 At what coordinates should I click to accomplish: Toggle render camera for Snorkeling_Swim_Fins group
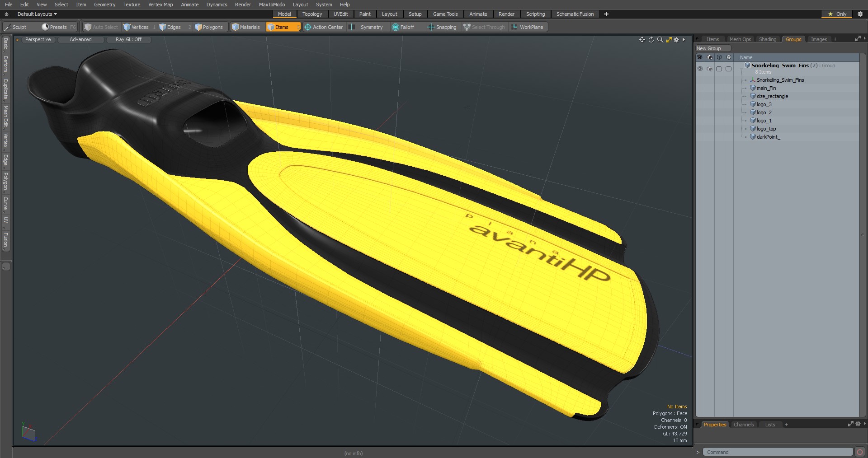(x=710, y=69)
